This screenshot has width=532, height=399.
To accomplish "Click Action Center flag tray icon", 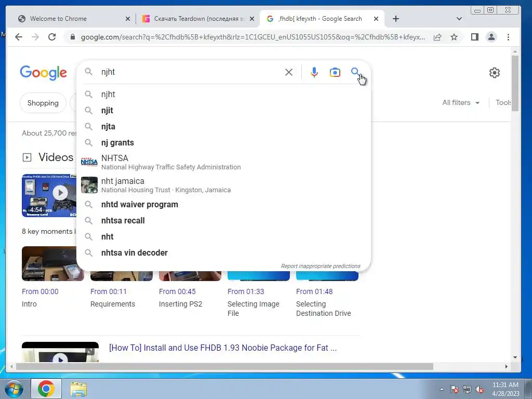I will 454,389.
